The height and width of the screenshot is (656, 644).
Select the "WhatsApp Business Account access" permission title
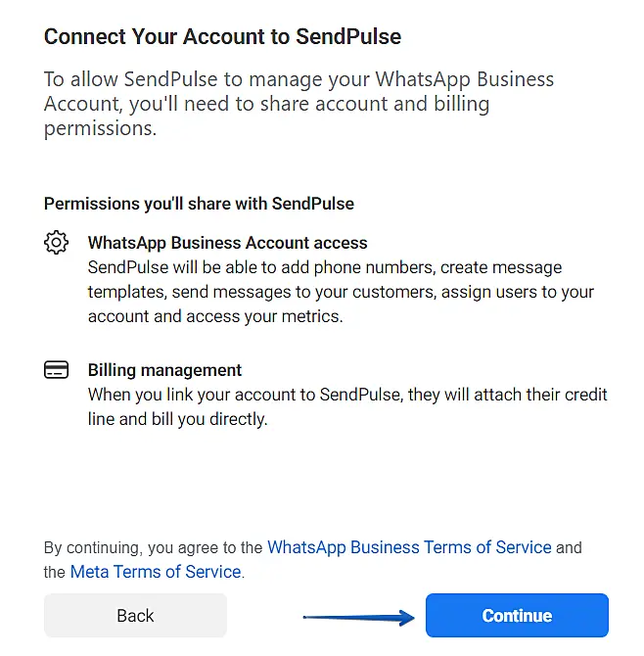click(227, 242)
